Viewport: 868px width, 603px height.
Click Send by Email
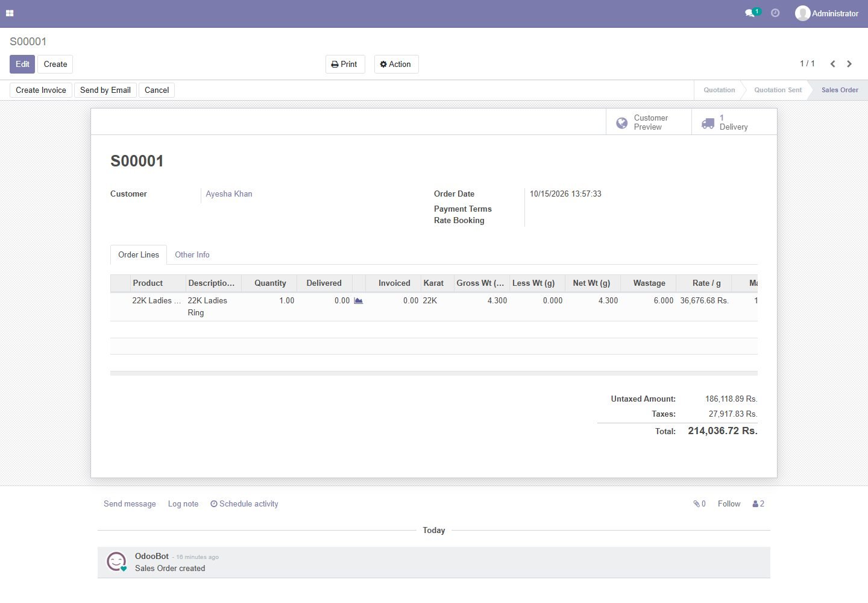pyautogui.click(x=105, y=90)
